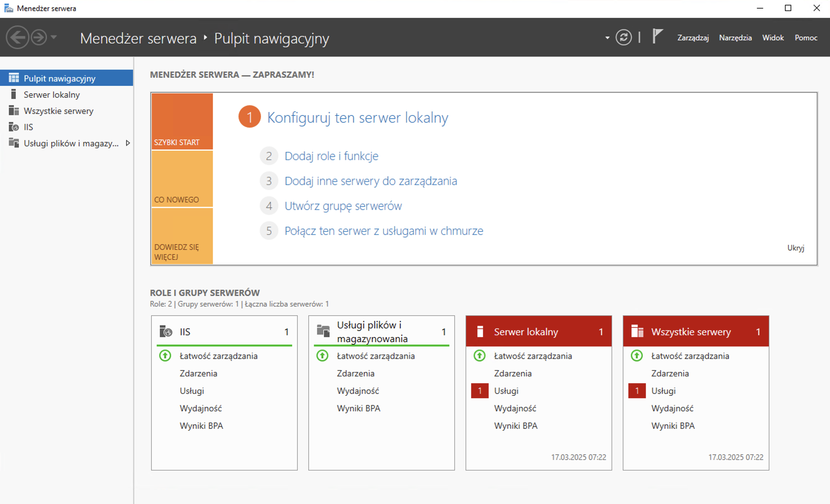The width and height of the screenshot is (830, 504).
Task: Select the CO NOWEGO orange tile
Action: tap(182, 179)
